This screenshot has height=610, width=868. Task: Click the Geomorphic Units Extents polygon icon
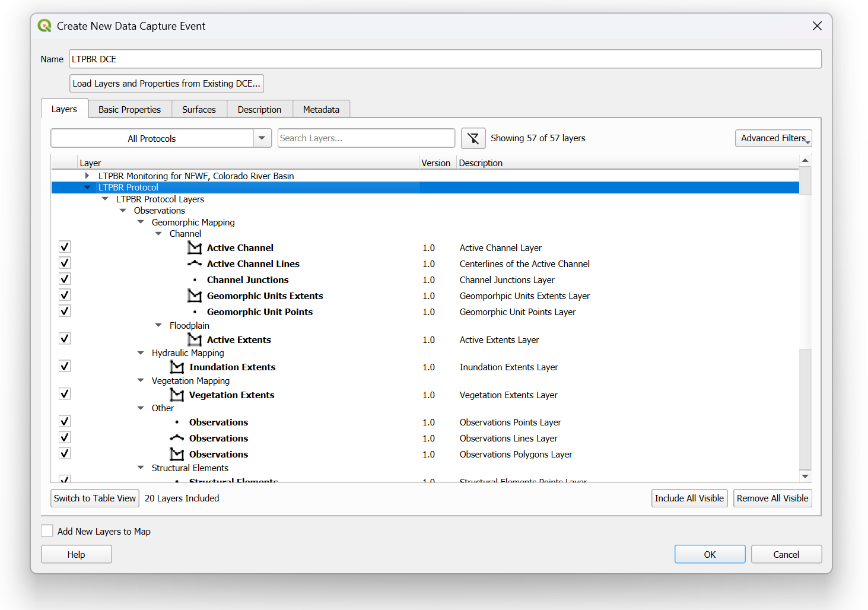[x=195, y=296]
